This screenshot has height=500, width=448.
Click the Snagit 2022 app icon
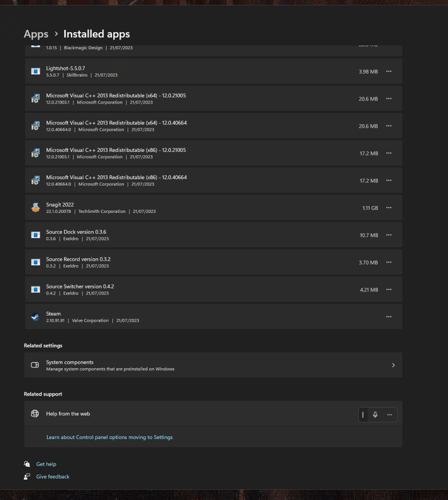[35, 208]
